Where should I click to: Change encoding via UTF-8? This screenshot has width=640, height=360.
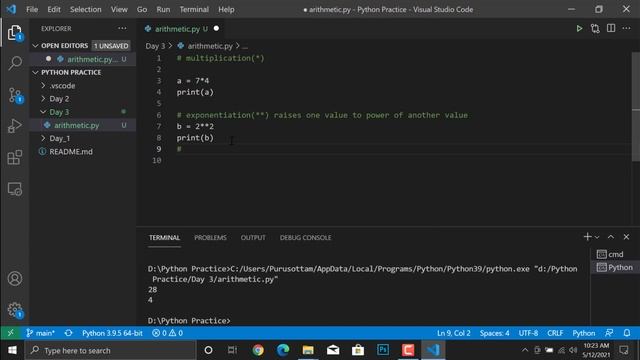pos(528,333)
